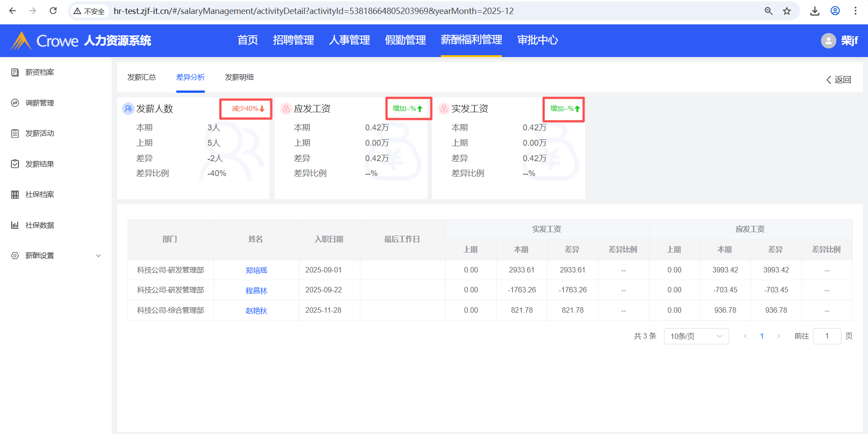Viewport: 868px width, 434px height.
Task: Open the browser three-dot menu
Action: (x=855, y=11)
